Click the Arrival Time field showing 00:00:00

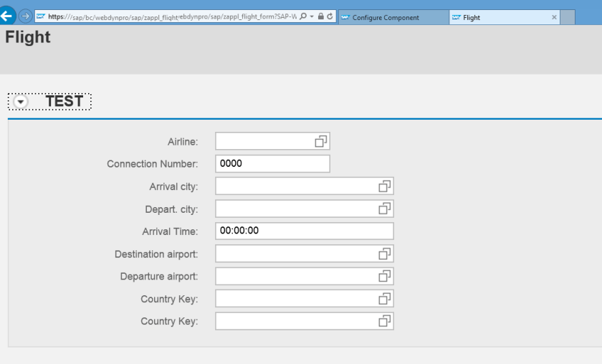(x=305, y=231)
